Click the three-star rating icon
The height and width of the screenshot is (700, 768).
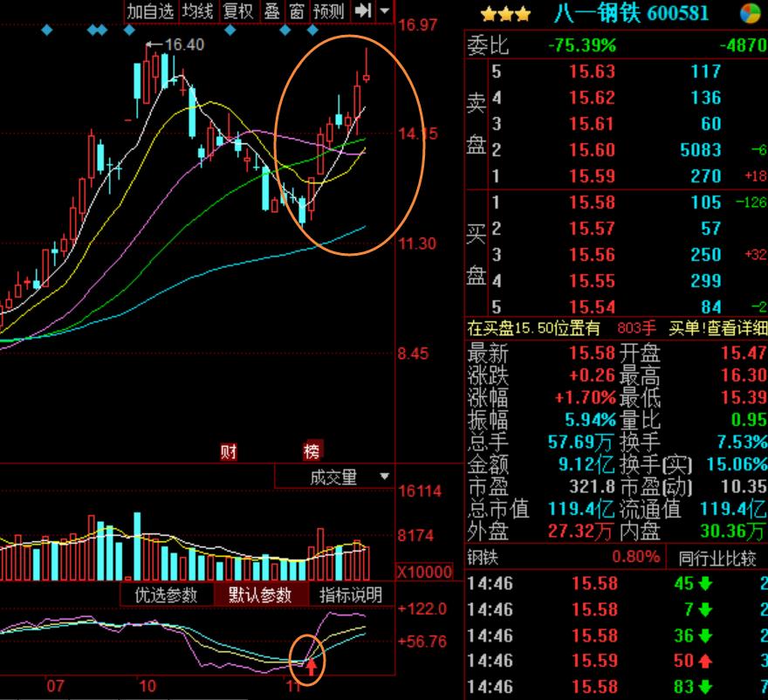[505, 14]
